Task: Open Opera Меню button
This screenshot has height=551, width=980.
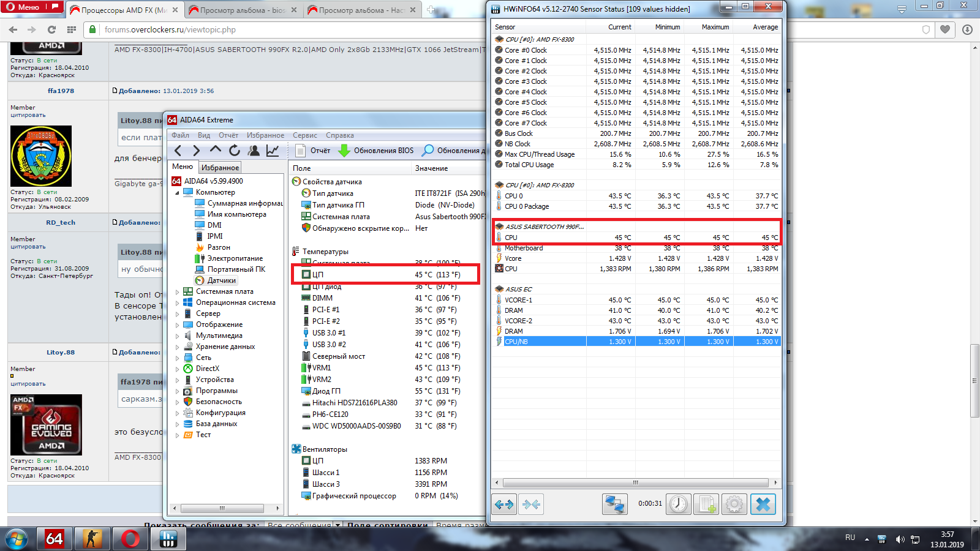Action: 33,7
